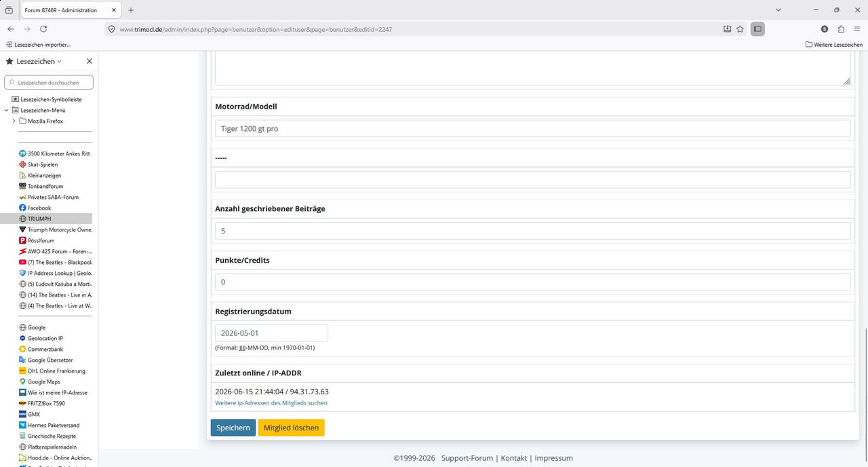Open the (14) The Beatles - Live bookmark
The image size is (868, 467).
point(56,295)
